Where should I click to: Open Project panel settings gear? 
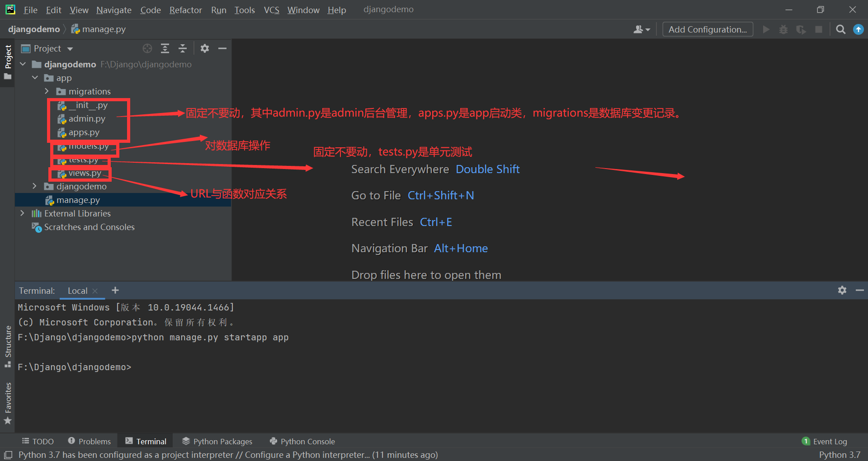[205, 48]
